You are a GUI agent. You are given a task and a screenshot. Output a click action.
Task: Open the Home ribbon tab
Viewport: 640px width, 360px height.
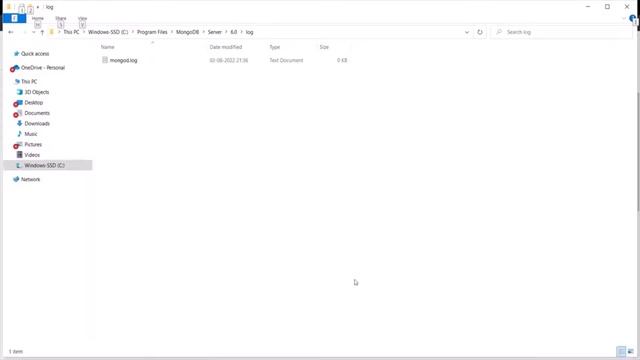38,18
